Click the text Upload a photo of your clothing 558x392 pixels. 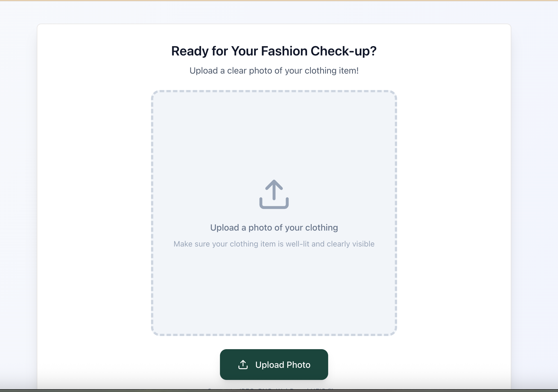(274, 227)
